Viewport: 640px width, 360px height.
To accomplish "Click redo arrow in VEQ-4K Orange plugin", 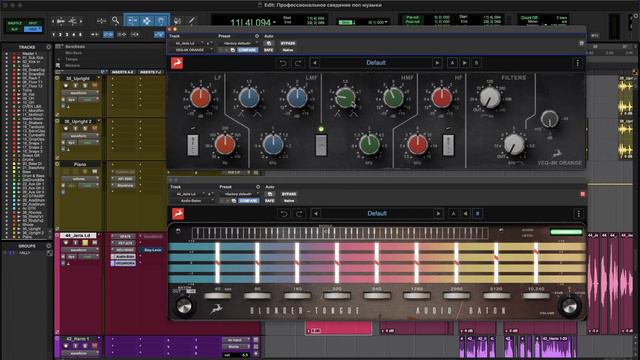I will (x=298, y=63).
